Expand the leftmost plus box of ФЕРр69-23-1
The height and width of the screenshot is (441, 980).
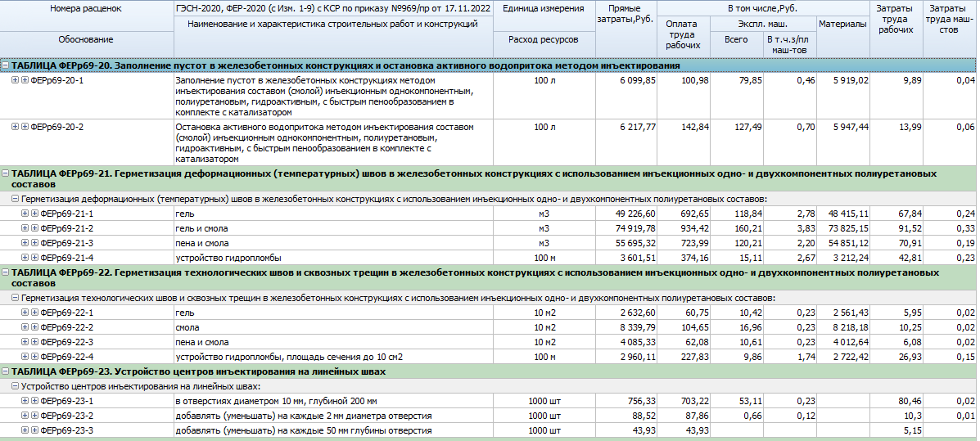[25, 401]
